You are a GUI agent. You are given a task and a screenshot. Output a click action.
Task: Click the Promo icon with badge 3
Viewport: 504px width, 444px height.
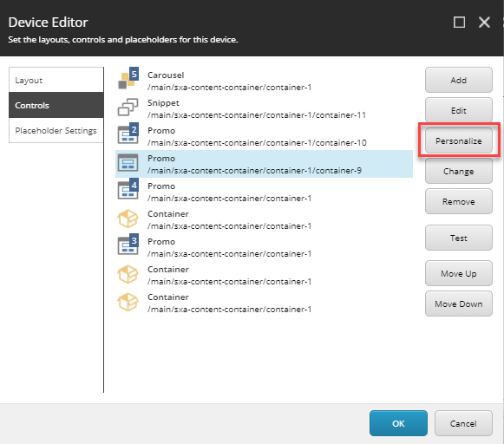(128, 245)
